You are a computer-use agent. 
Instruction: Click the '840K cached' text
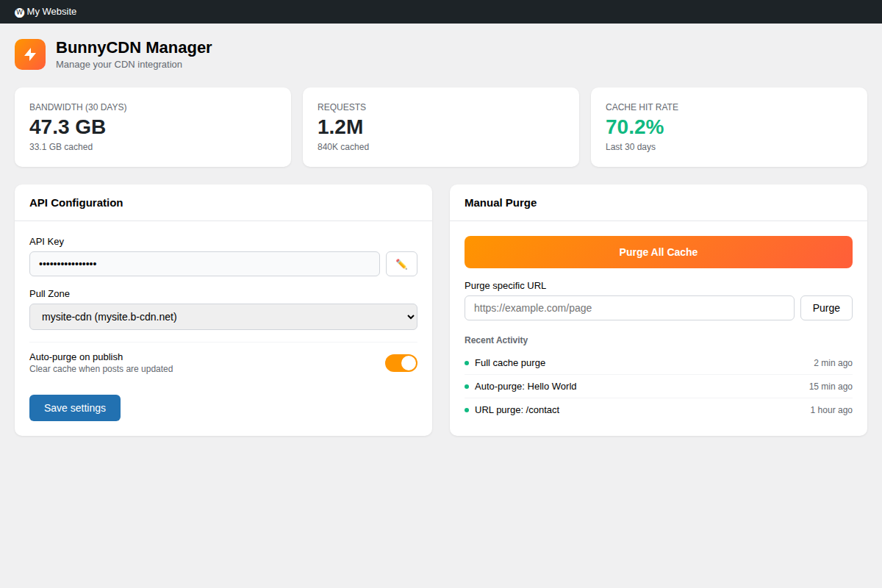click(x=343, y=147)
